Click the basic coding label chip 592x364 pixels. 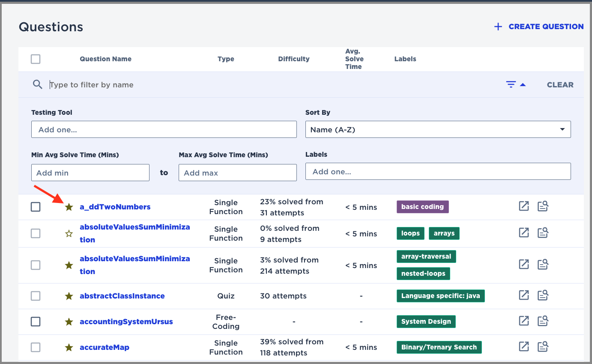click(x=422, y=206)
